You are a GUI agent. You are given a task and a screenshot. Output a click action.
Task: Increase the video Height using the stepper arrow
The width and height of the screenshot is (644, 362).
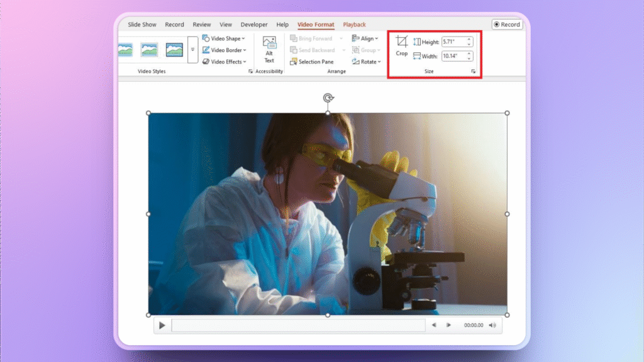point(470,39)
